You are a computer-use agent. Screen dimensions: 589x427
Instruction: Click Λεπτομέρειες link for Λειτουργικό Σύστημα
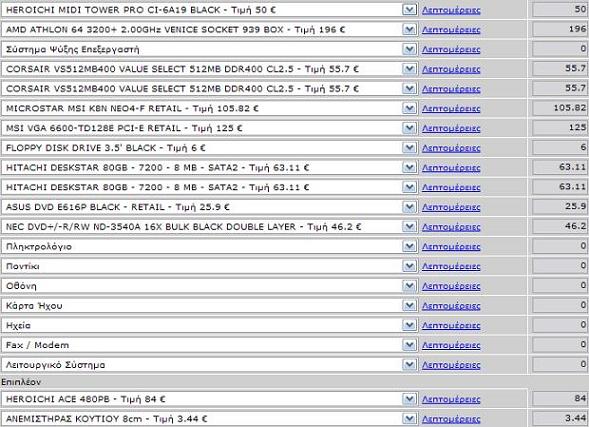(x=451, y=365)
